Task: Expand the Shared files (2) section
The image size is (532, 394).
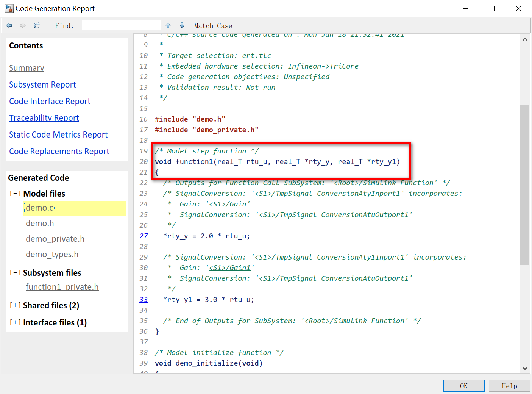Action: coord(15,305)
